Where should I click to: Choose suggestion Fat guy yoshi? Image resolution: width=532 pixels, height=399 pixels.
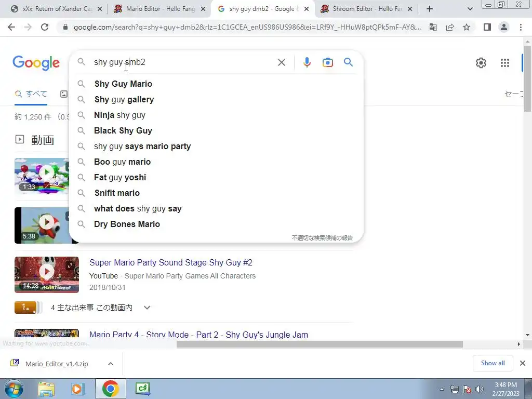216,178
